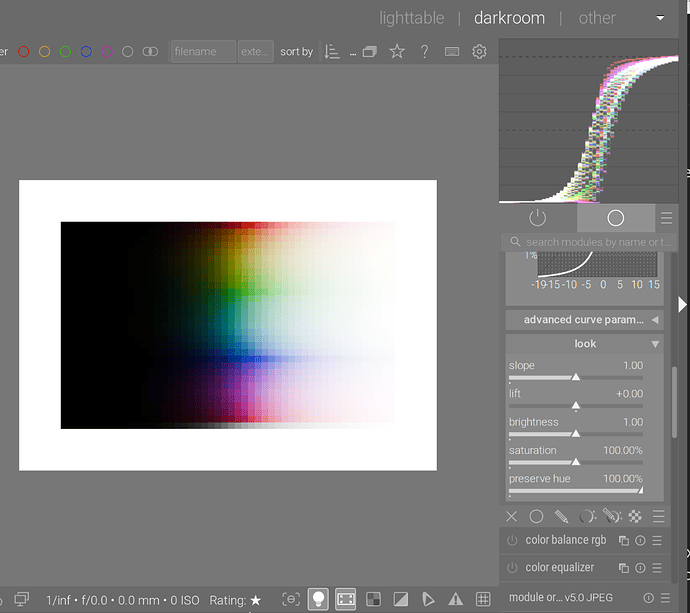Toggle the red color label filter
Viewport: 690px width, 613px height.
(x=24, y=52)
